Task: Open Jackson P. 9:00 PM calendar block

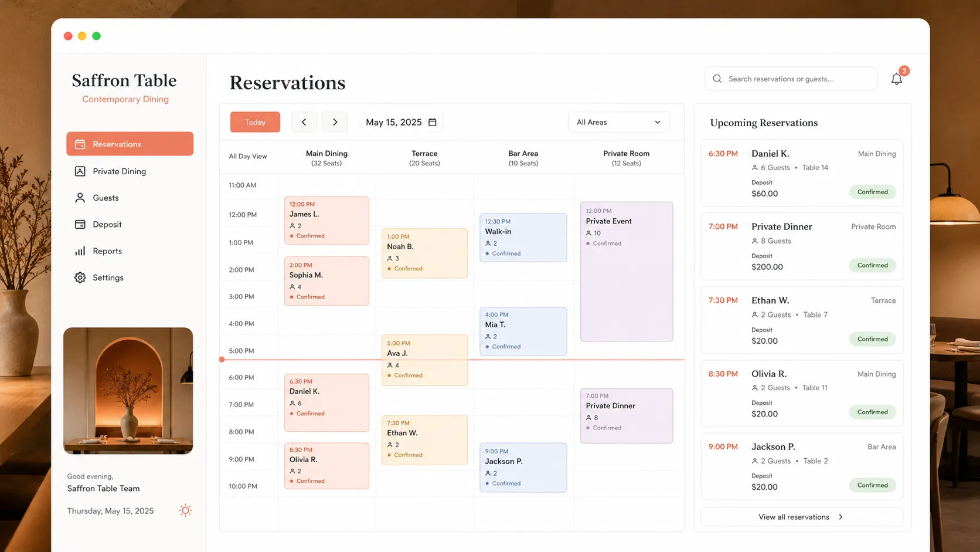Action: 523,468
